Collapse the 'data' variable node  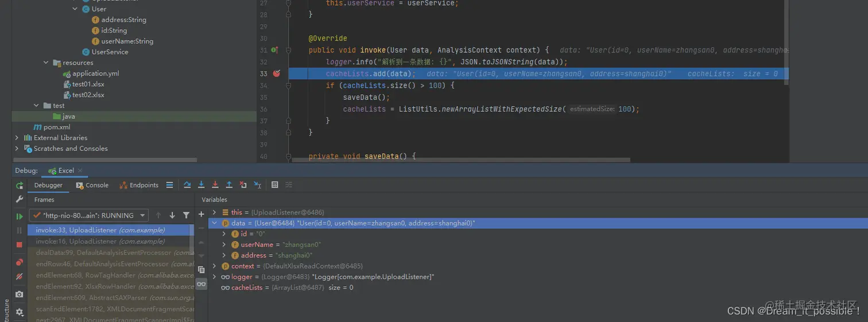pos(215,223)
